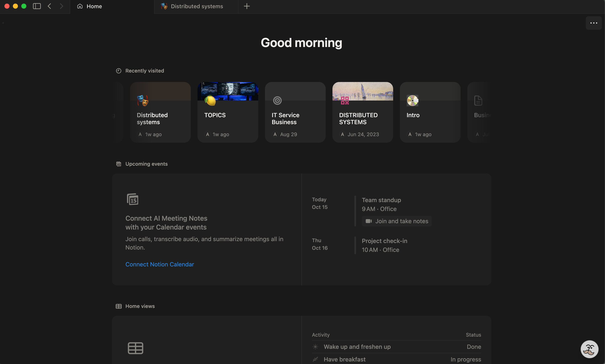The image size is (605, 364).
Task: Click the disc icon on Intro card
Action: (x=413, y=101)
